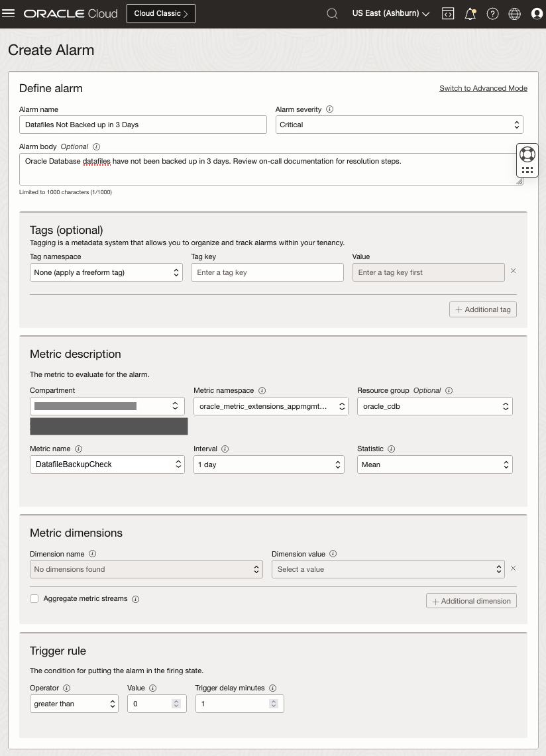Open the language globe icon
Screen dimensions: 546x756
tap(515, 13)
